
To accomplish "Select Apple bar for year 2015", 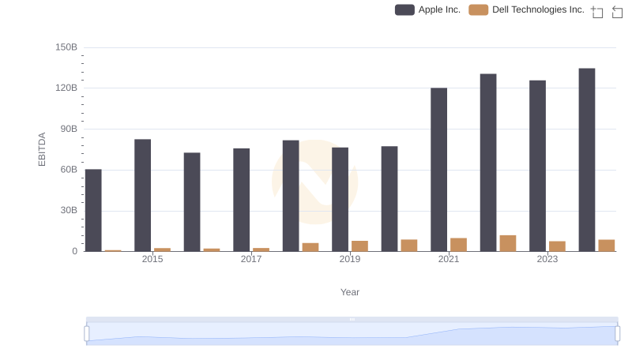I will click(143, 195).
